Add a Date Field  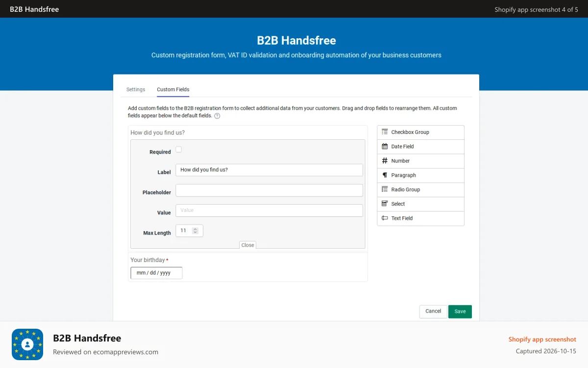click(420, 147)
